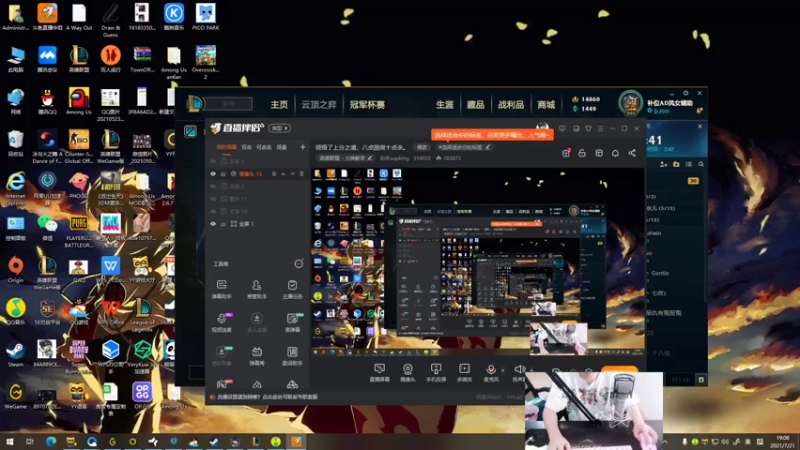Select the first orange scene tab
The height and width of the screenshot is (450, 800).
(227, 147)
